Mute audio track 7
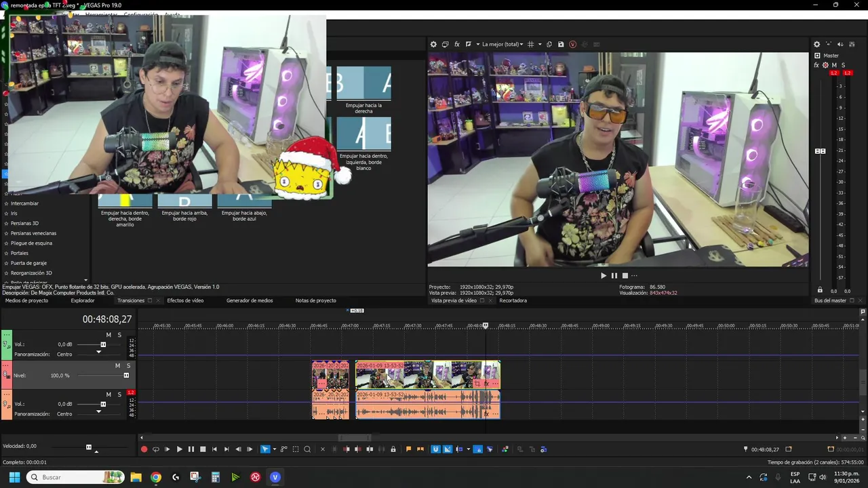This screenshot has width=868, height=488. pyautogui.click(x=108, y=335)
